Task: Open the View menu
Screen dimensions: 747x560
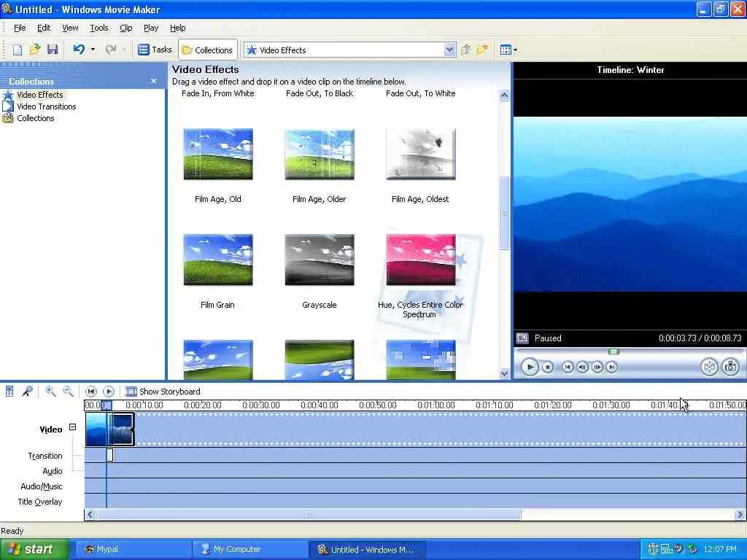Action: point(70,28)
